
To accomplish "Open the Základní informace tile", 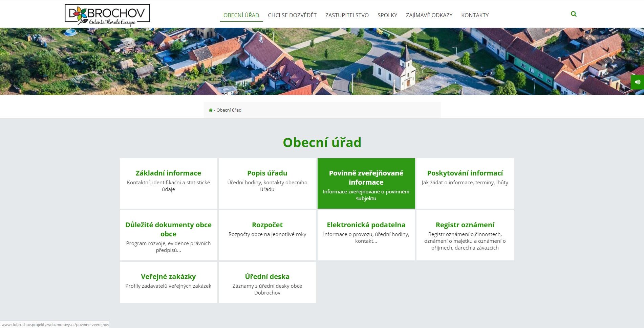I will point(168,183).
